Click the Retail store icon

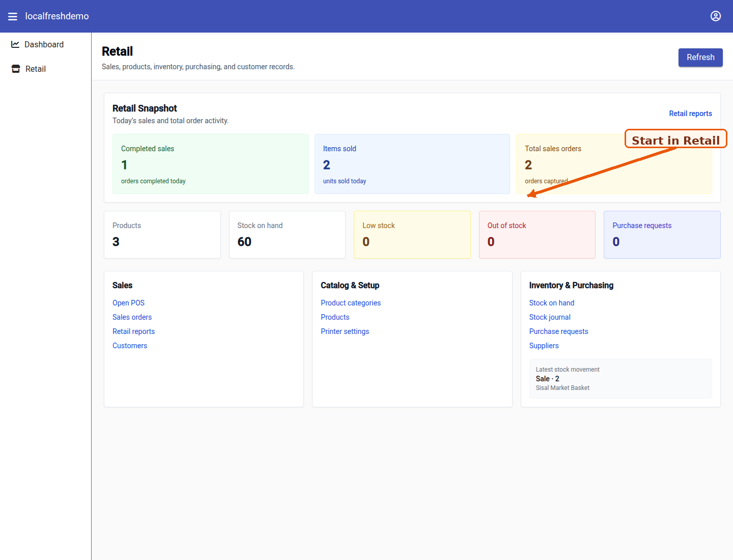(x=16, y=69)
